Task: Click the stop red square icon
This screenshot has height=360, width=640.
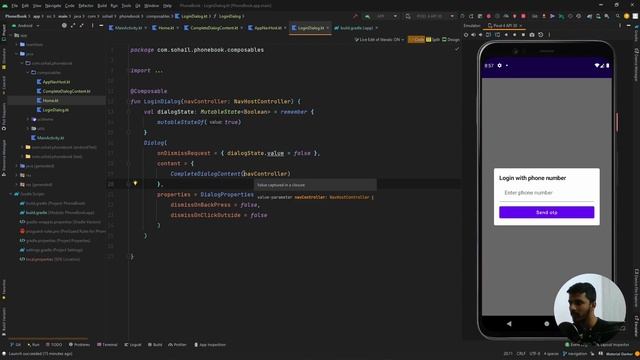Action: tap(524, 16)
